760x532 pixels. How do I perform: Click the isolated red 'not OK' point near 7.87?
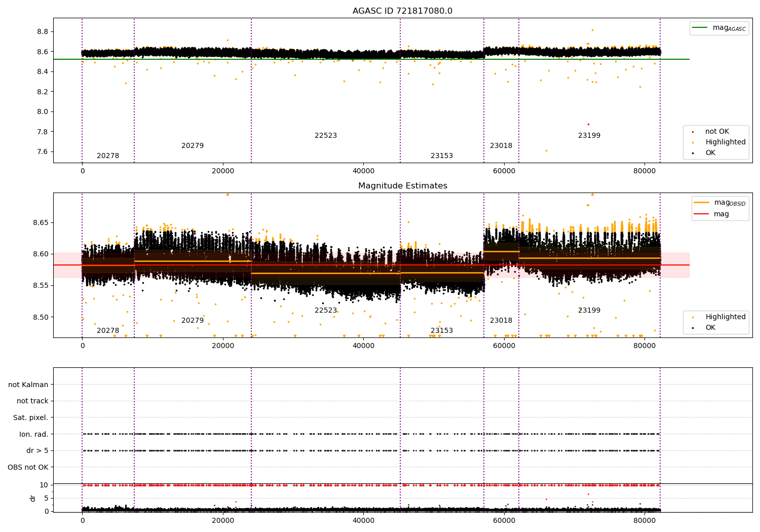coord(588,124)
